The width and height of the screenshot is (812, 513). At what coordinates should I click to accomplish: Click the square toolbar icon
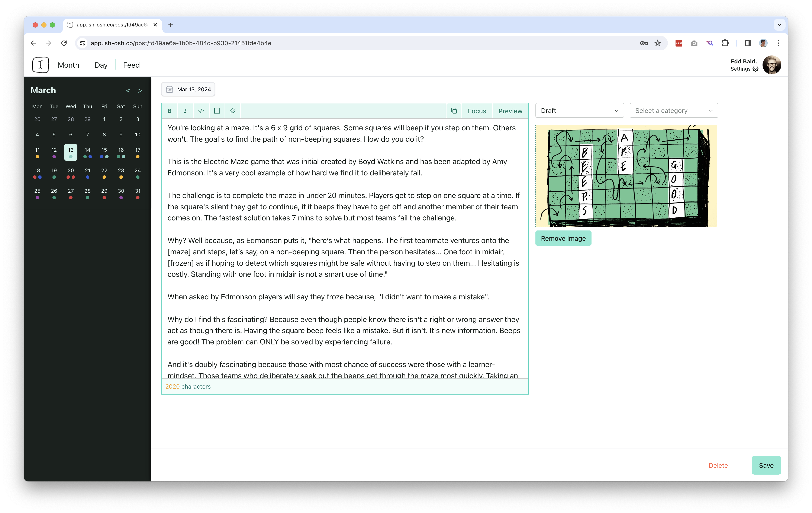click(x=217, y=111)
